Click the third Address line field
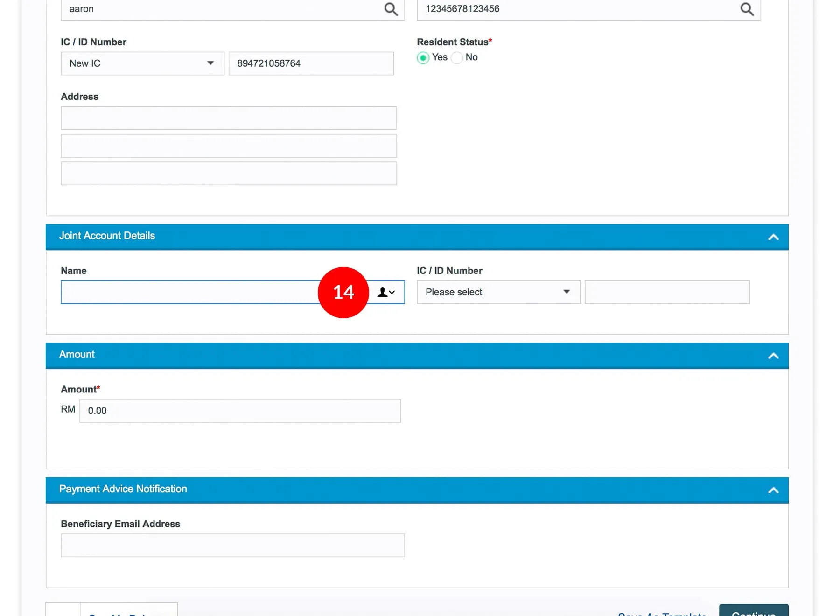Viewport: 840px width, 616px height. pos(229,174)
